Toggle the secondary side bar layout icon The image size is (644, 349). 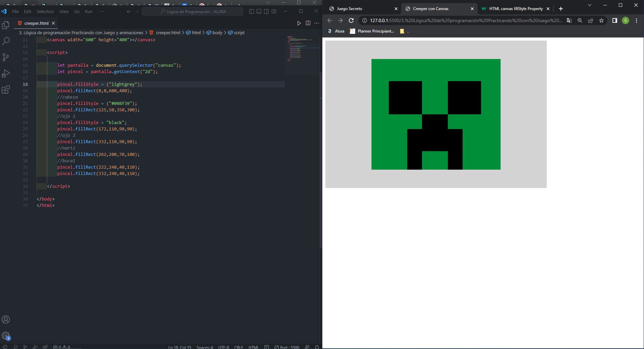(x=266, y=11)
